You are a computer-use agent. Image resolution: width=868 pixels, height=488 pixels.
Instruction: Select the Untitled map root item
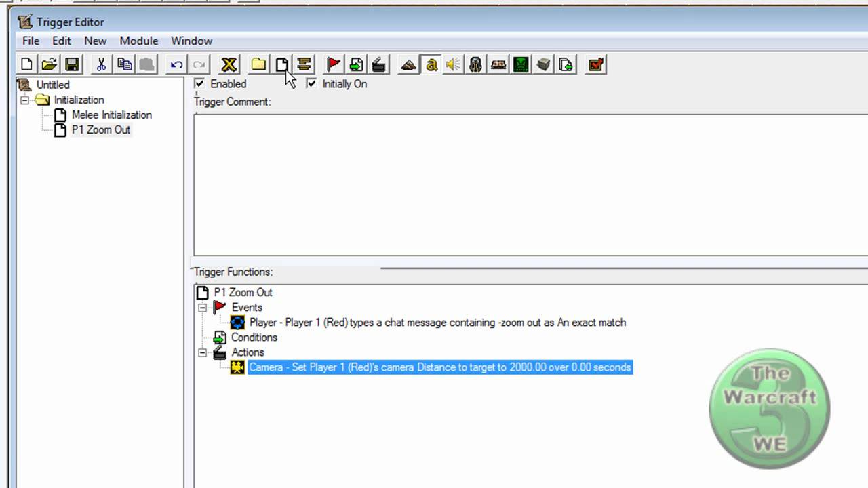[53, 85]
